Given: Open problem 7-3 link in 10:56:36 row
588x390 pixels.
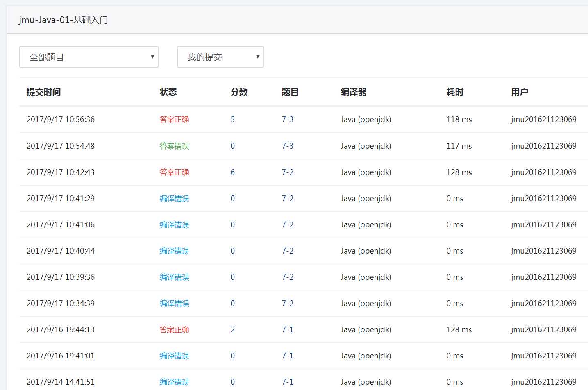Looking at the screenshot, I should pyautogui.click(x=288, y=120).
